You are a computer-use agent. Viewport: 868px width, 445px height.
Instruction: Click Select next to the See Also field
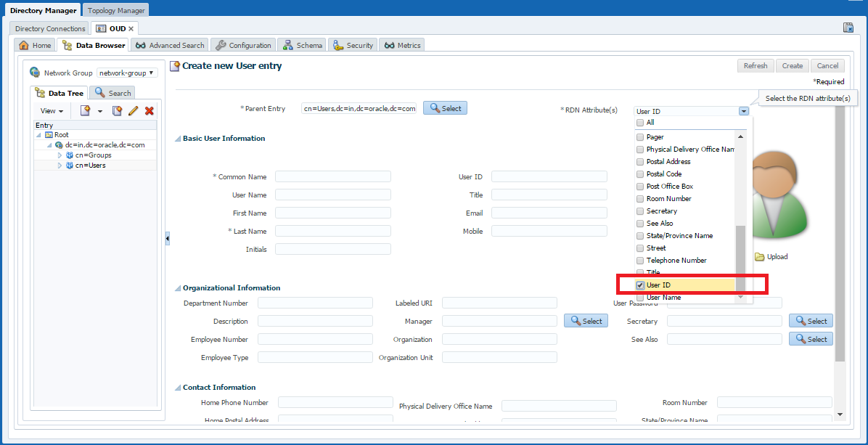point(811,339)
